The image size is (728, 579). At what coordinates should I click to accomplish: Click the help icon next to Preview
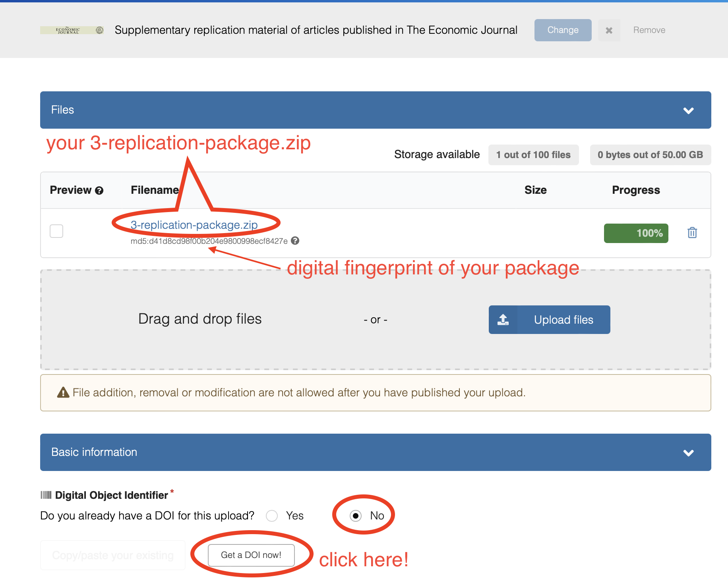(x=99, y=191)
